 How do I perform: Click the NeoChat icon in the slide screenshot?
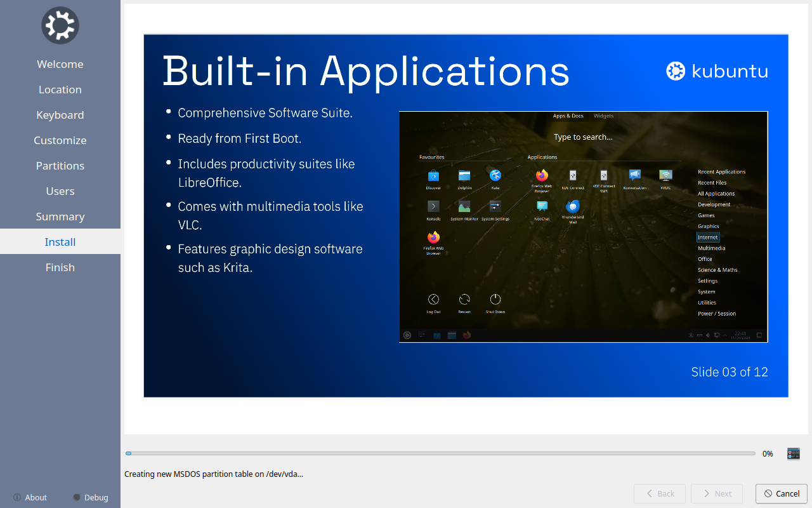[x=542, y=206]
